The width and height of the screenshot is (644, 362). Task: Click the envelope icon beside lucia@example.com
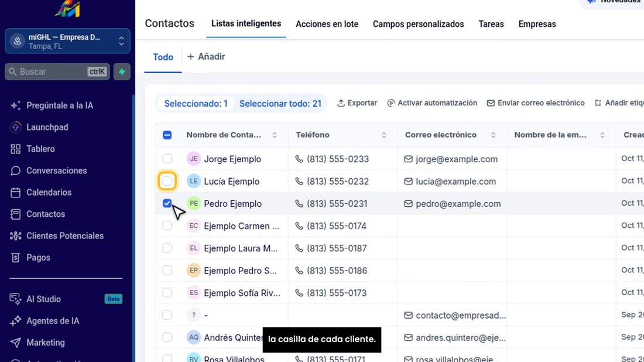coord(408,181)
